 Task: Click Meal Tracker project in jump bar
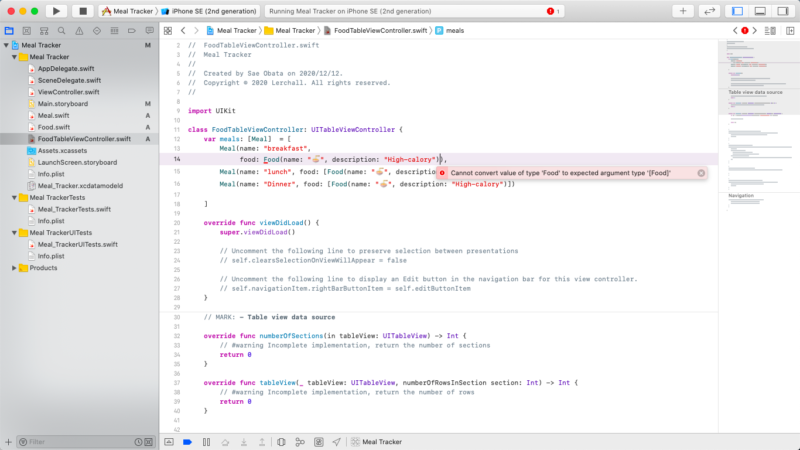(231, 31)
